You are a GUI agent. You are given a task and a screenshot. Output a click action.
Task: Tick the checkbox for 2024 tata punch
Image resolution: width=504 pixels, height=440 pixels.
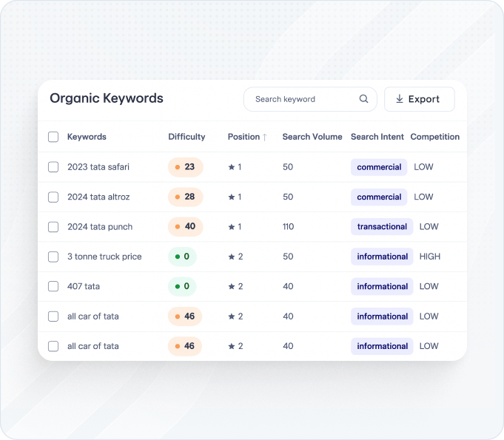click(53, 227)
